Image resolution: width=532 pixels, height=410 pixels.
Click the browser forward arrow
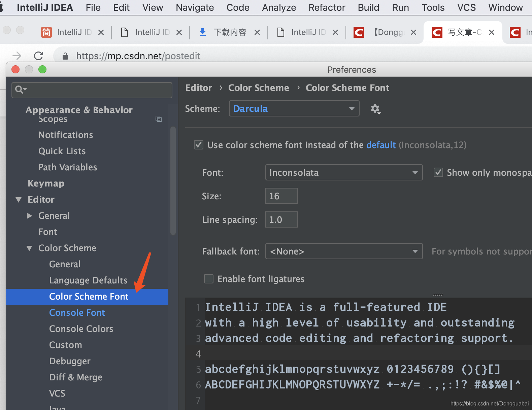point(16,56)
